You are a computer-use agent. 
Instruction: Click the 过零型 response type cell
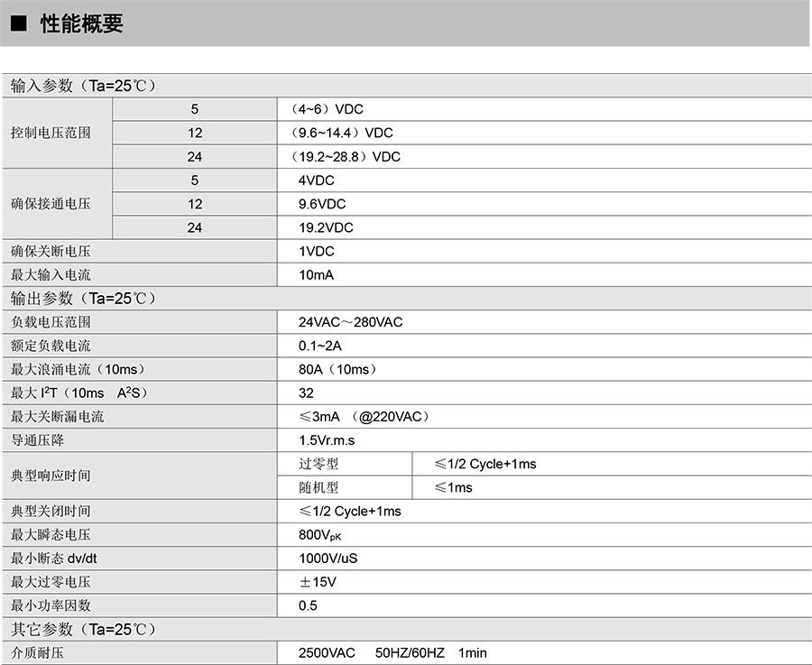(x=318, y=464)
